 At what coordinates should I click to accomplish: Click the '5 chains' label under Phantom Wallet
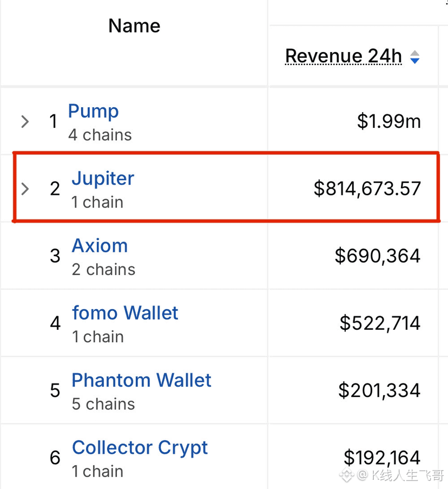coord(103,404)
